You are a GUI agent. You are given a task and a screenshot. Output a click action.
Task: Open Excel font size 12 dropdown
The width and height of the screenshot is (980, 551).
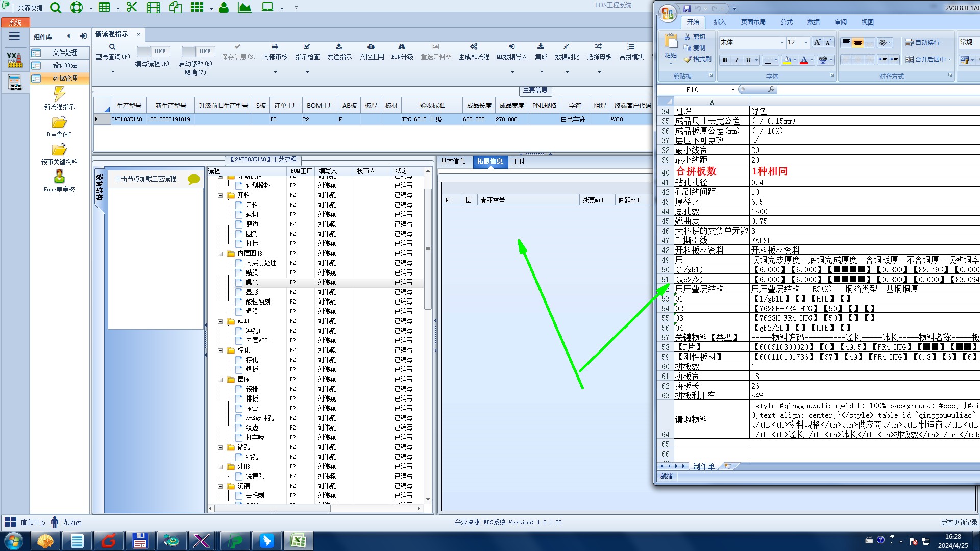pos(806,42)
